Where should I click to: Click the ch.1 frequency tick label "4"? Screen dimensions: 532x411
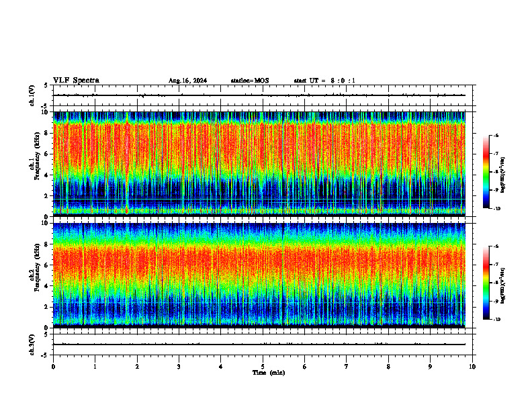[x=47, y=175]
